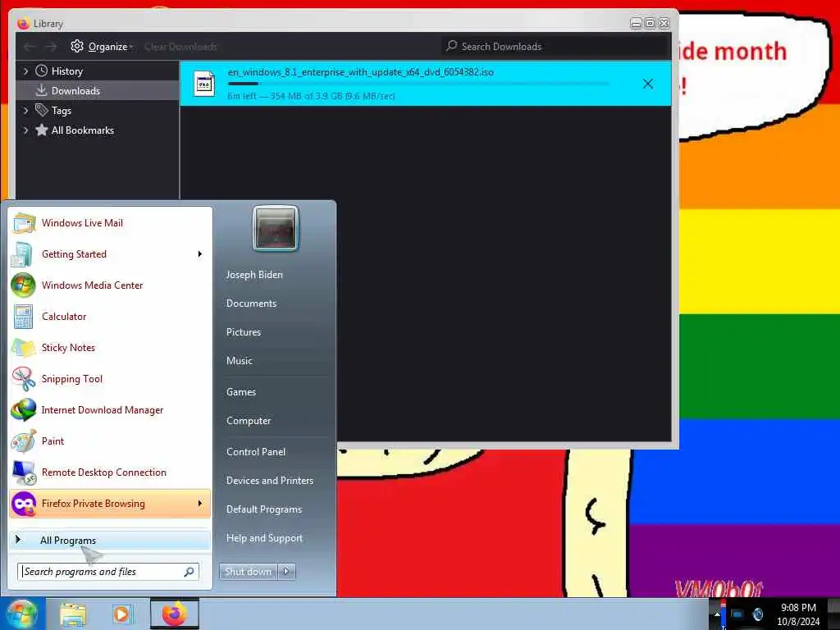Image resolution: width=840 pixels, height=630 pixels.
Task: Click the Tags icon in sidebar
Action: (x=41, y=111)
